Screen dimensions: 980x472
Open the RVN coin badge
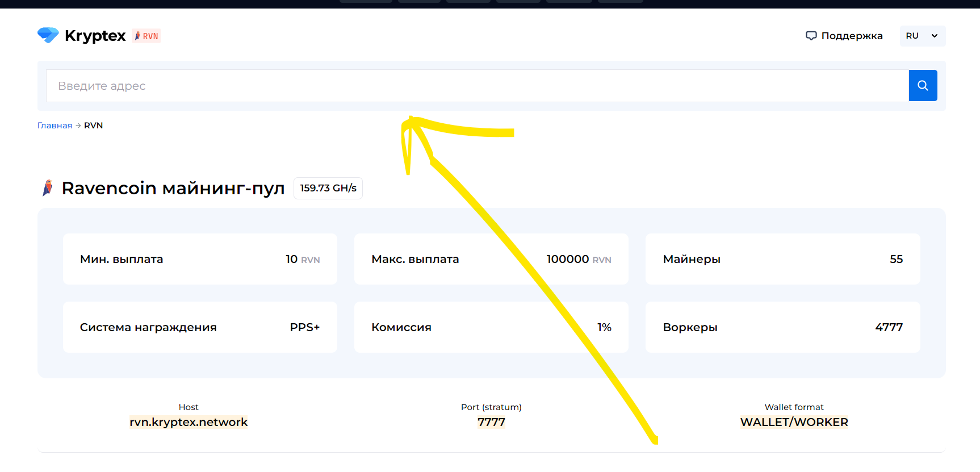pyautogui.click(x=146, y=36)
